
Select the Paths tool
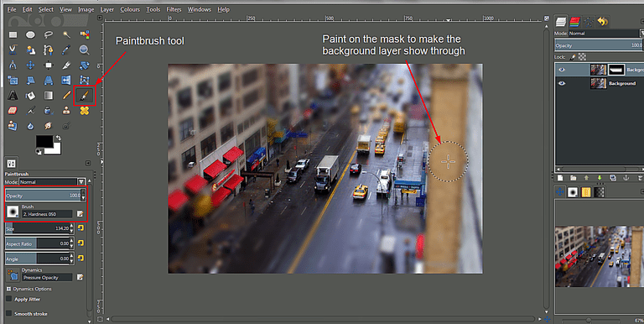point(49,50)
